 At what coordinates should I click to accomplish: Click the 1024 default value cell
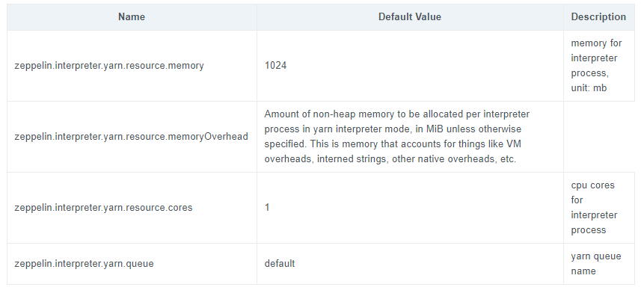pos(275,66)
